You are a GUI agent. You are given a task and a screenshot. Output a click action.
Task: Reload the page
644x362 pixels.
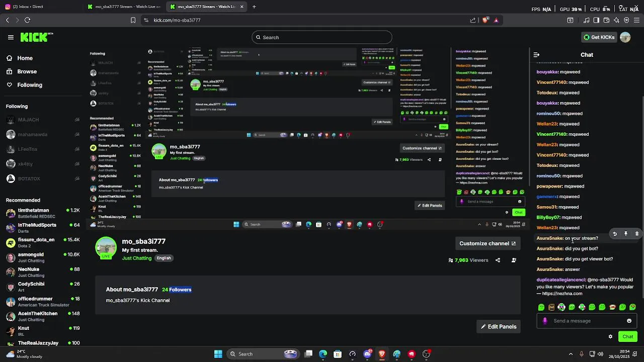pos(27,20)
